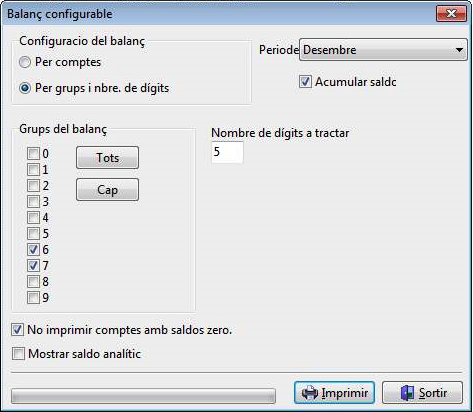Click the exit door icon on the Sortir button
This screenshot has width=473, height=412.
coord(407,393)
